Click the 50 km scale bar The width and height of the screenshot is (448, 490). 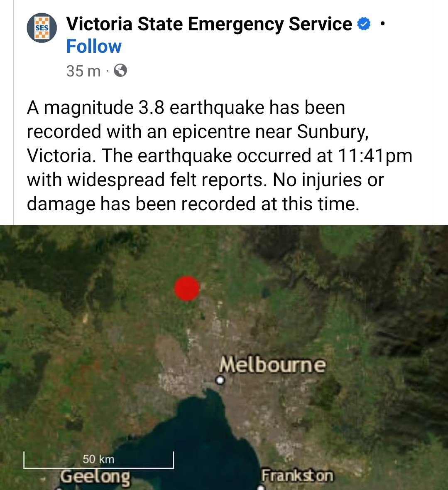click(99, 460)
